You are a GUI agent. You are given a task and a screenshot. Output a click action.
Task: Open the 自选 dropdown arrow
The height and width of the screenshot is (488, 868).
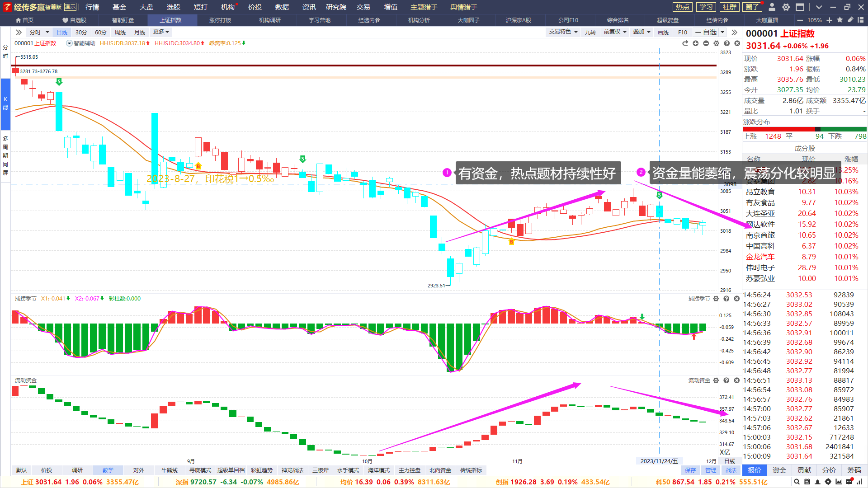coord(722,32)
